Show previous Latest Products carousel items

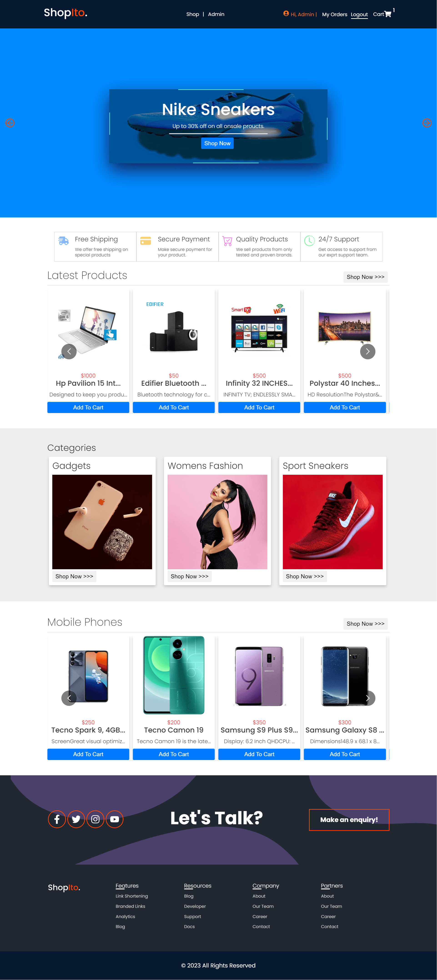point(69,351)
